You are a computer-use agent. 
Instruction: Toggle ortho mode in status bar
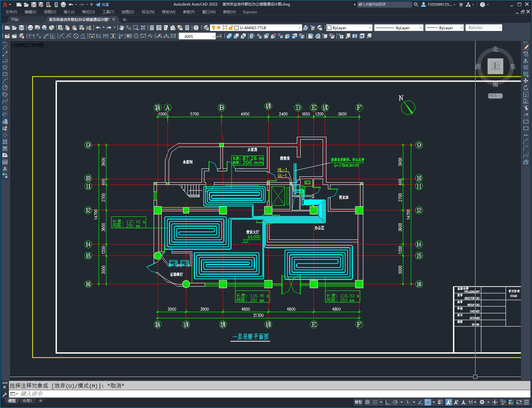tap(388, 402)
